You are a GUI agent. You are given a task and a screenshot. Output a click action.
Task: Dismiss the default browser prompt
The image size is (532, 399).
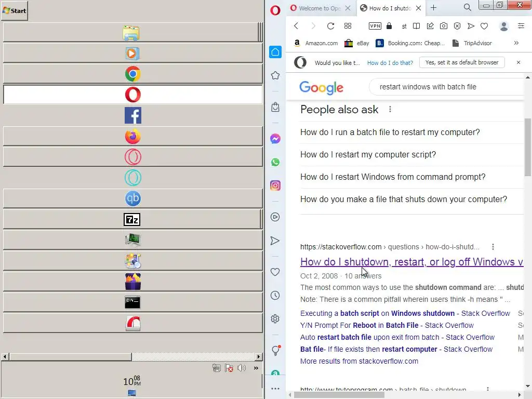pos(518,62)
